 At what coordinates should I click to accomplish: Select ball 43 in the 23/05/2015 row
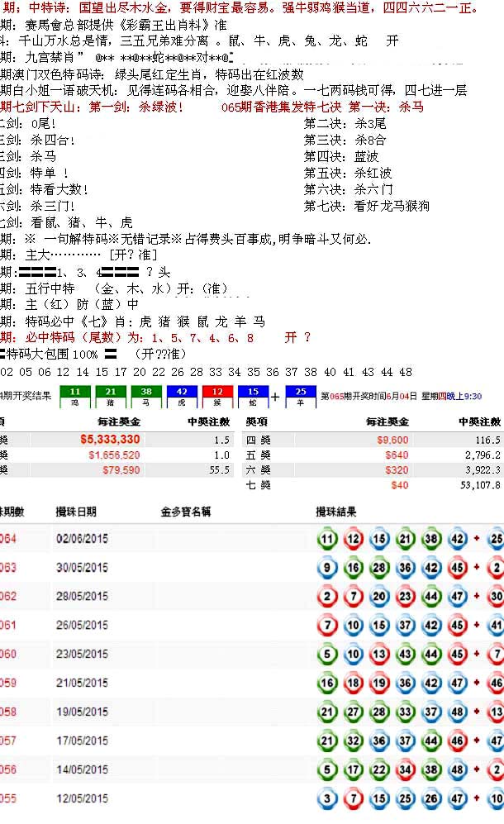click(405, 655)
